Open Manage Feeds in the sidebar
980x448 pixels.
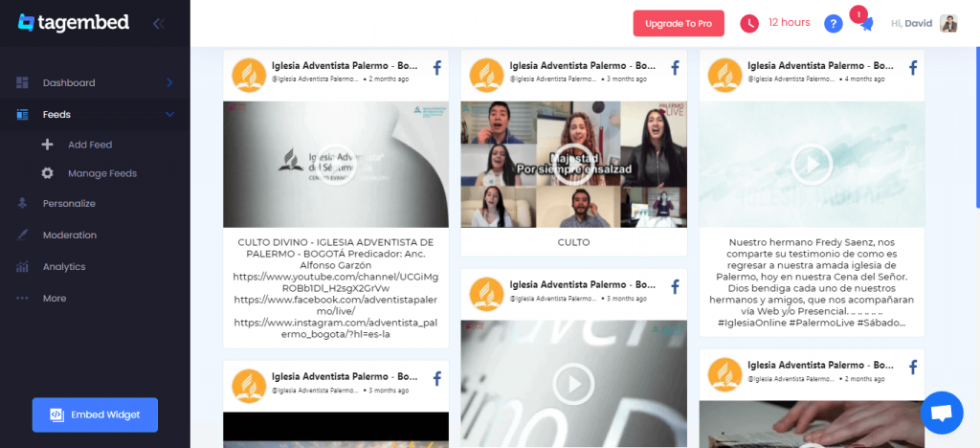click(102, 173)
